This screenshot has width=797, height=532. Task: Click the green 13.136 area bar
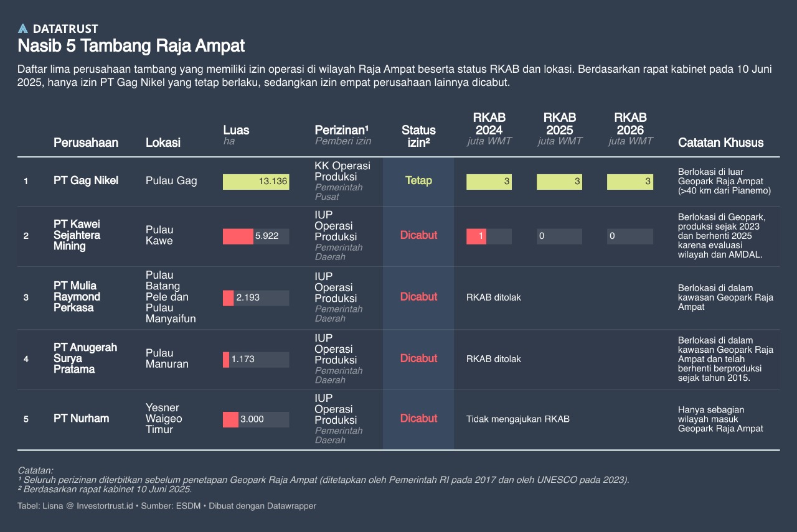coord(256,182)
